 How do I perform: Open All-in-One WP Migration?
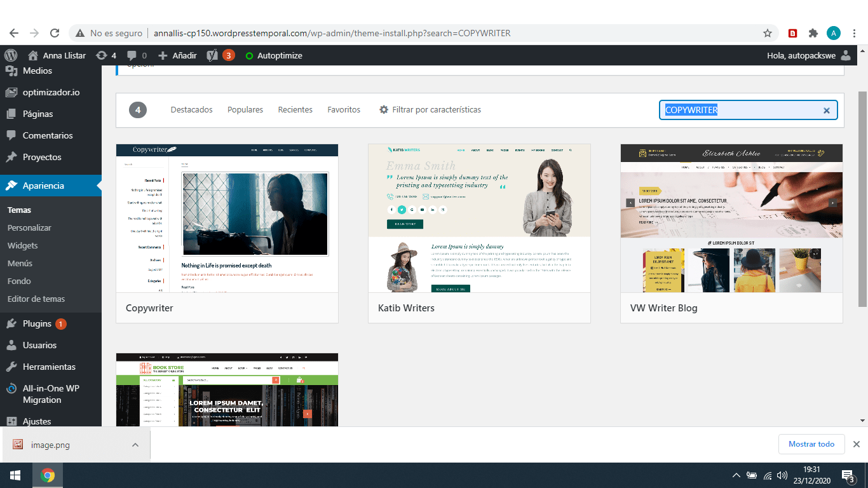coord(51,394)
